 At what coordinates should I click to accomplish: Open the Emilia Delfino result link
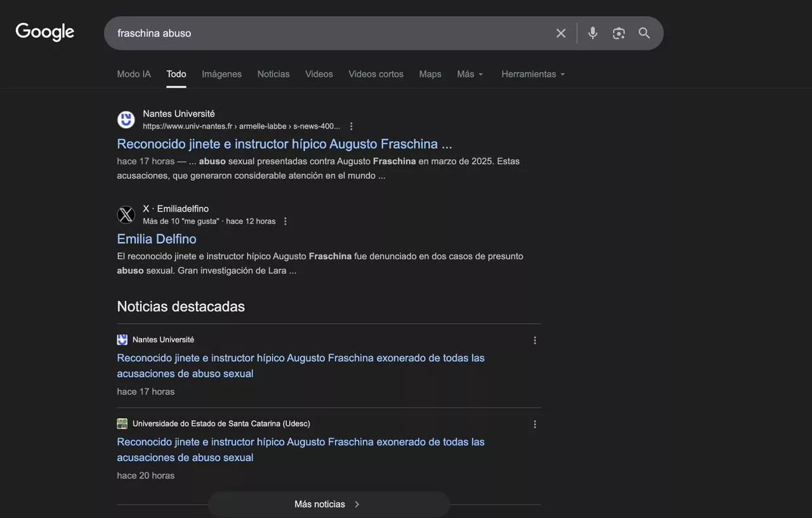(156, 239)
